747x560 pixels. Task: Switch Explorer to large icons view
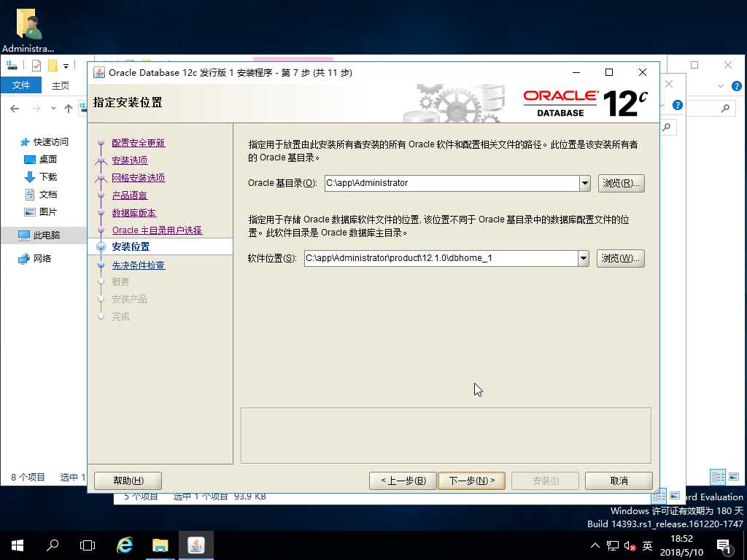coord(734,477)
